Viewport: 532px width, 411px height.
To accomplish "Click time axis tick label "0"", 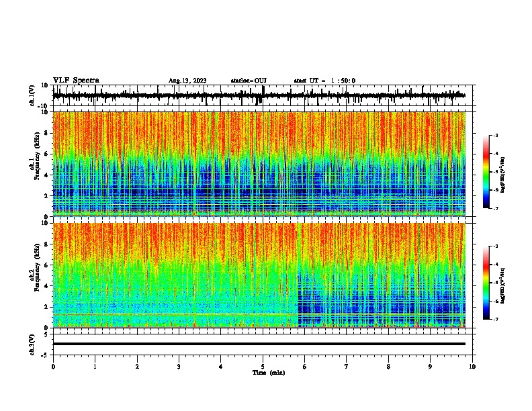I will [x=53, y=367].
